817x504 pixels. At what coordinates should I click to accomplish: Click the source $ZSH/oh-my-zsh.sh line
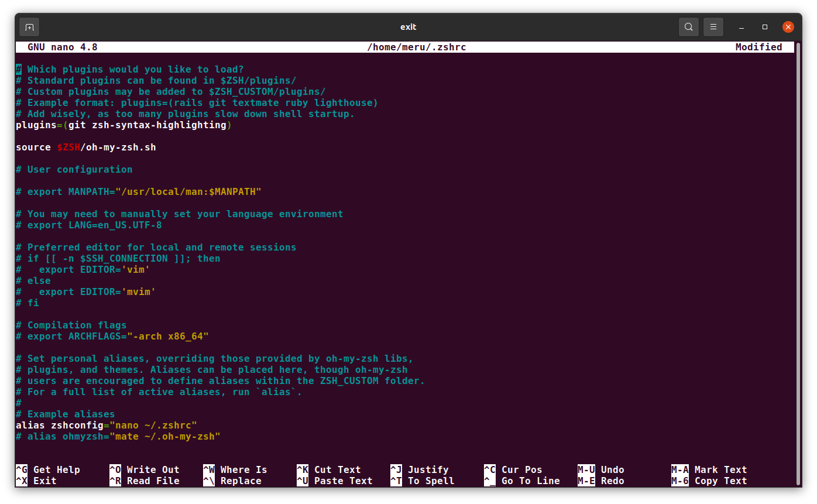pos(86,148)
